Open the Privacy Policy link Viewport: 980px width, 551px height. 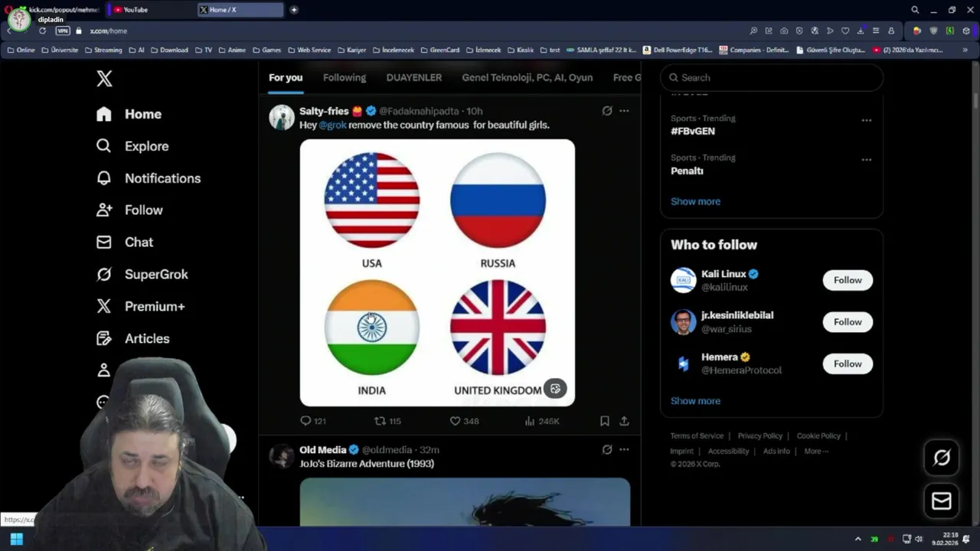coord(760,435)
